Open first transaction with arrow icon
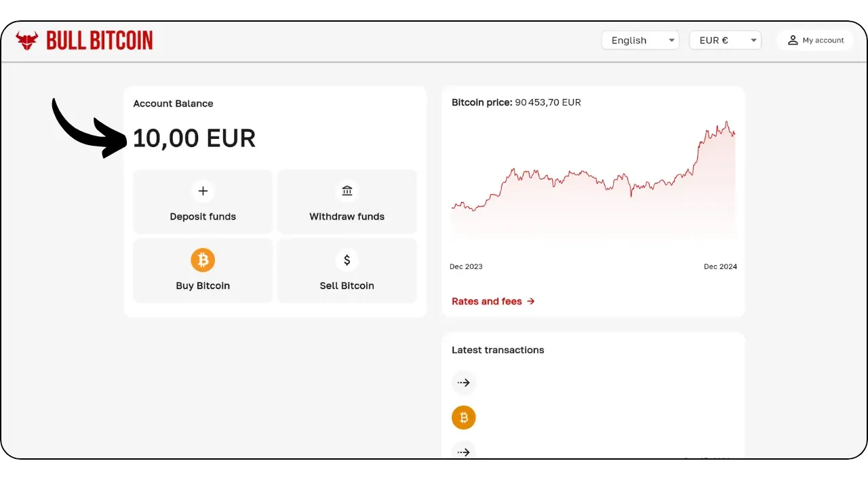Viewport: 868px width, 480px height. click(464, 383)
